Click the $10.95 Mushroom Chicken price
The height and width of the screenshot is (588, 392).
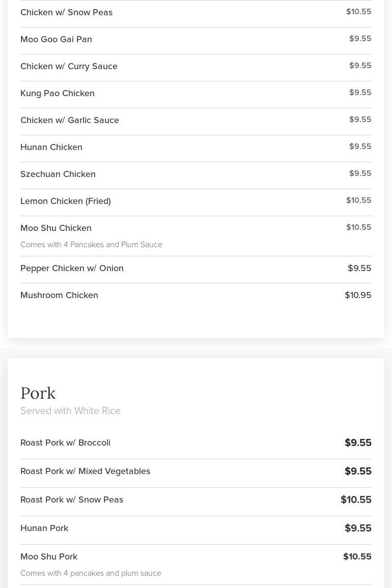358,295
